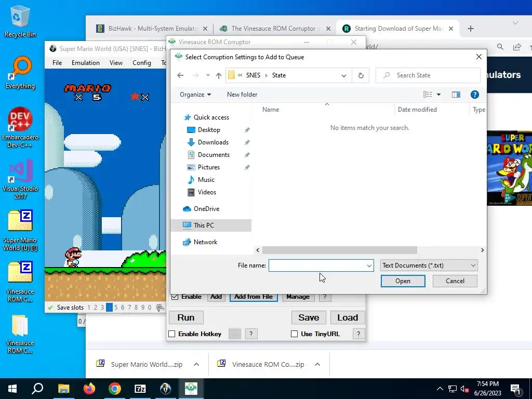The width and height of the screenshot is (532, 399).
Task: Toggle the Enable checkbox in Corruptor
Action: coord(175,297)
